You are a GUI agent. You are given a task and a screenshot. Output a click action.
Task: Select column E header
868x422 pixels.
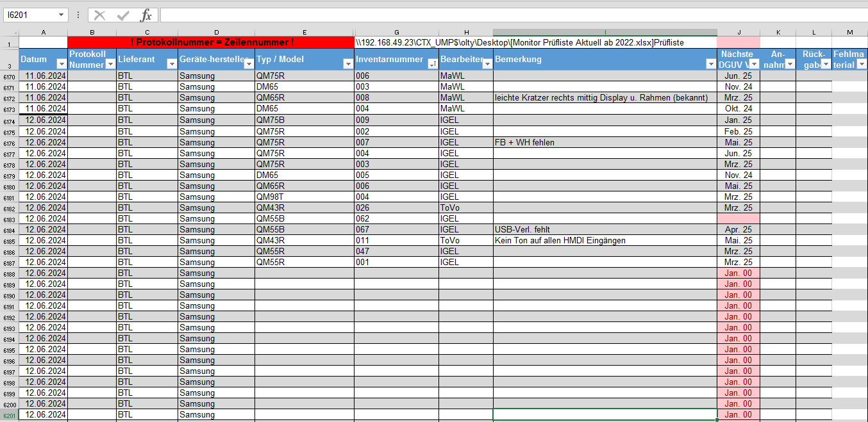click(x=305, y=32)
